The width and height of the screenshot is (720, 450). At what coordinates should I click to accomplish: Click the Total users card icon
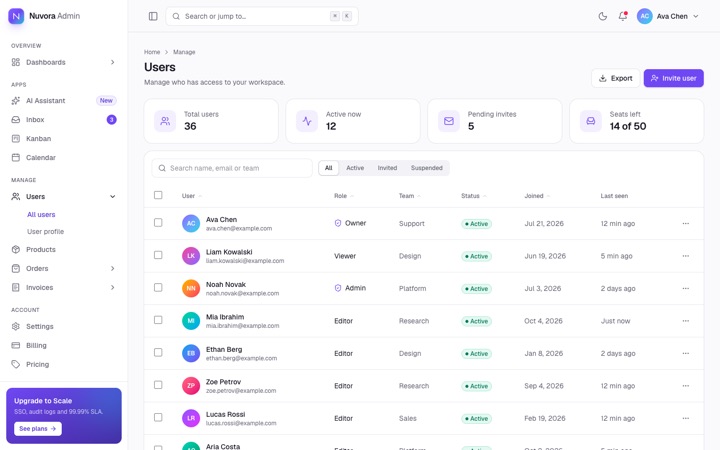165,121
